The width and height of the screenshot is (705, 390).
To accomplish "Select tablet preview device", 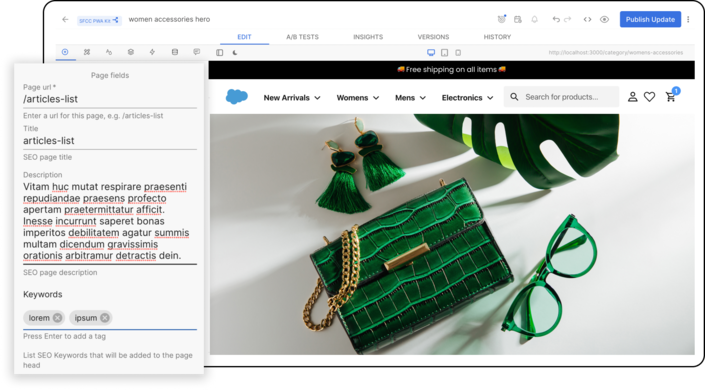I will click(445, 53).
